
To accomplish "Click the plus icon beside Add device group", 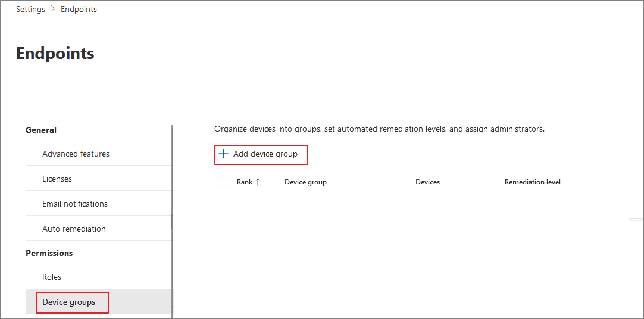I will 223,154.
